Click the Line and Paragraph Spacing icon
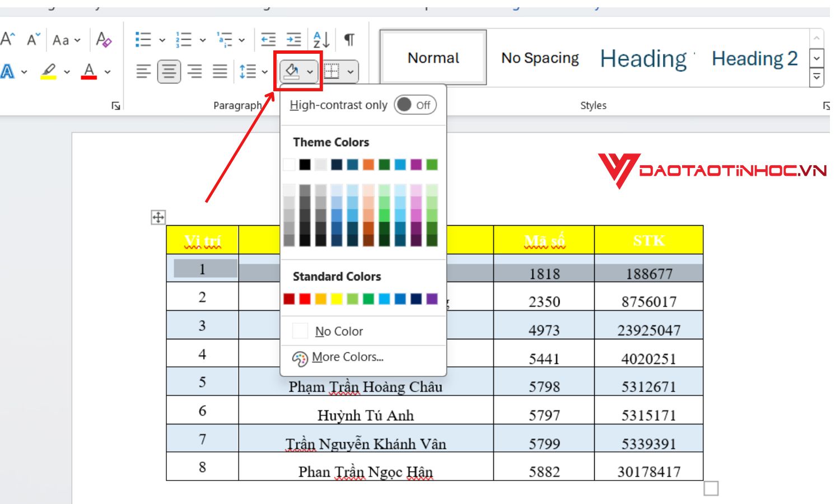Screen dimensions: 840x504 tap(248, 72)
